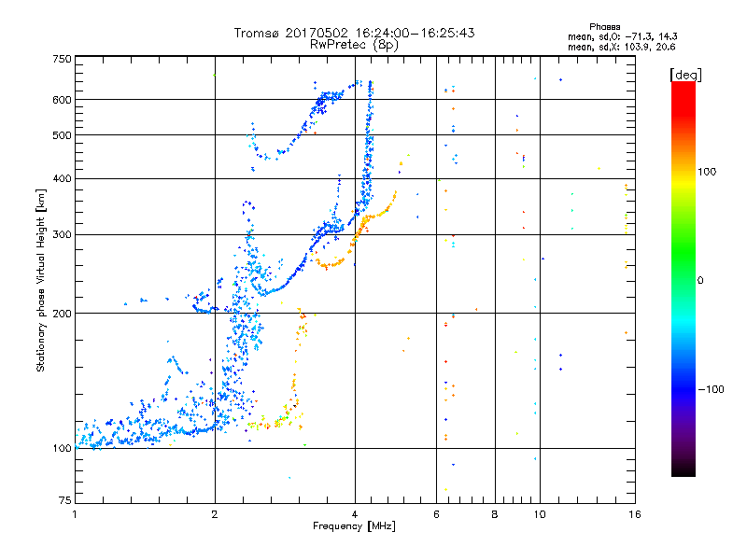747x560 pixels.
Task: Click the plot title 'Tromsø 20170502 16:24:00-16:25:43'
Action: (x=354, y=33)
